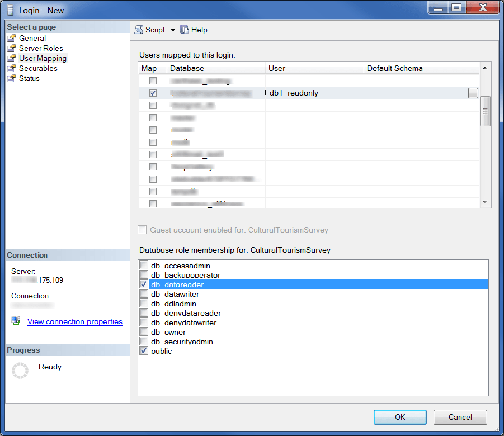504x436 pixels.
Task: Click the Status page icon
Action: [12, 78]
